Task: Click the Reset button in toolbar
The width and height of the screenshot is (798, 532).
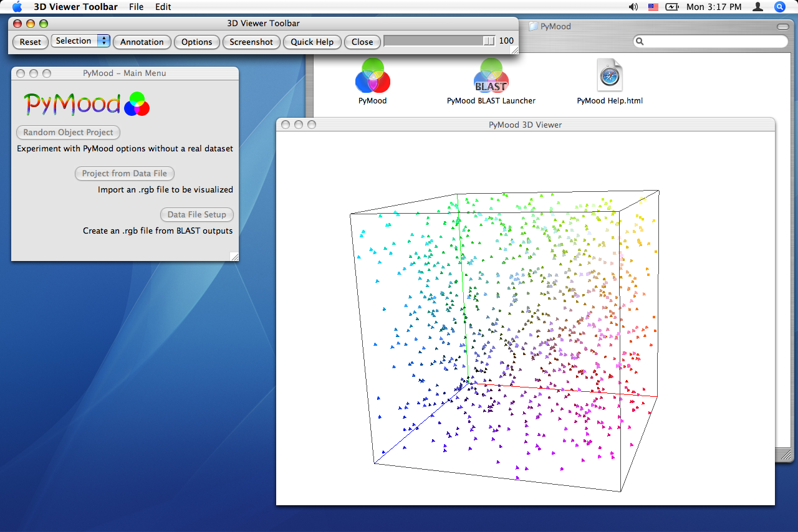Action: pos(31,42)
